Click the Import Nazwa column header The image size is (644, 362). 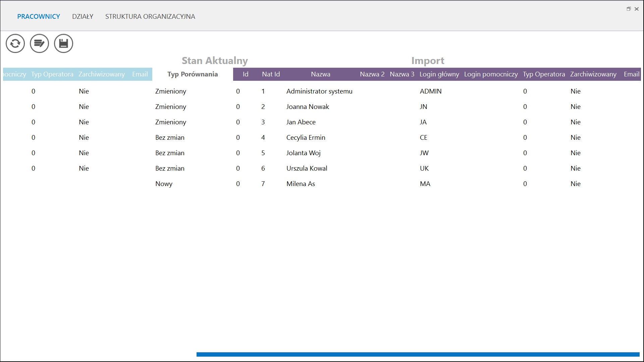tap(320, 74)
